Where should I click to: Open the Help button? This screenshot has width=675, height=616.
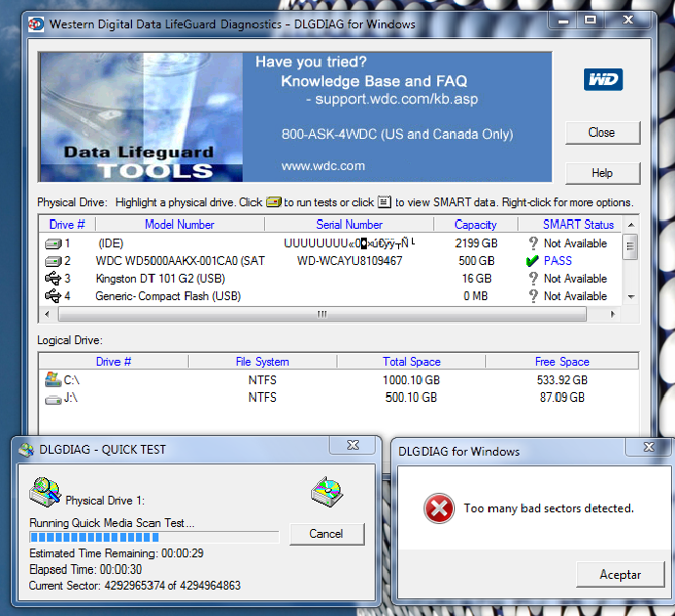602,173
